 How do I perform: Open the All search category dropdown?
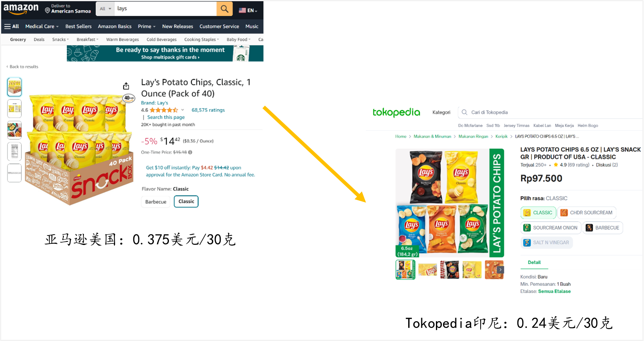105,9
